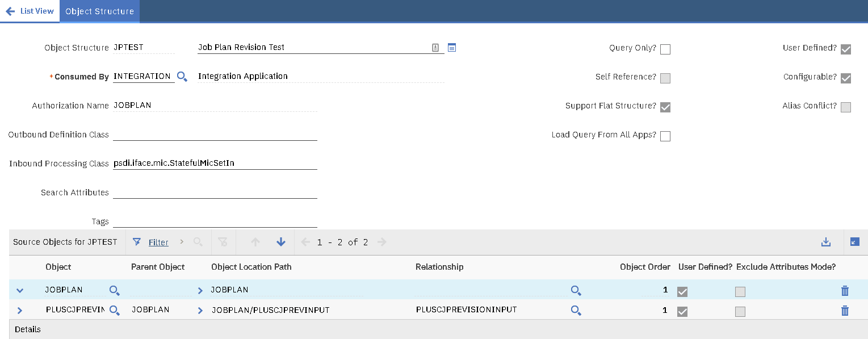Screen dimensions: 868x339
Task: Click the Search Attributes field
Action: point(215,192)
